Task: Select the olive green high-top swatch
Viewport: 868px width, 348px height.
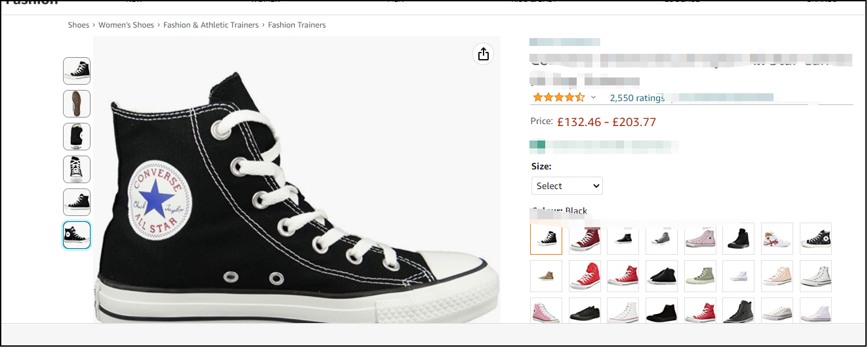Action: pyautogui.click(x=700, y=276)
